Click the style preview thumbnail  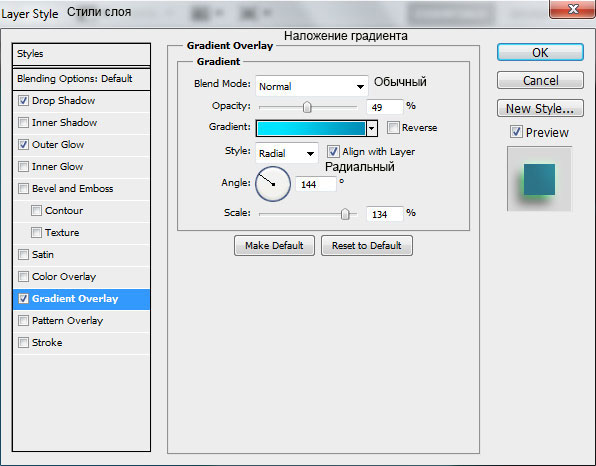click(539, 179)
